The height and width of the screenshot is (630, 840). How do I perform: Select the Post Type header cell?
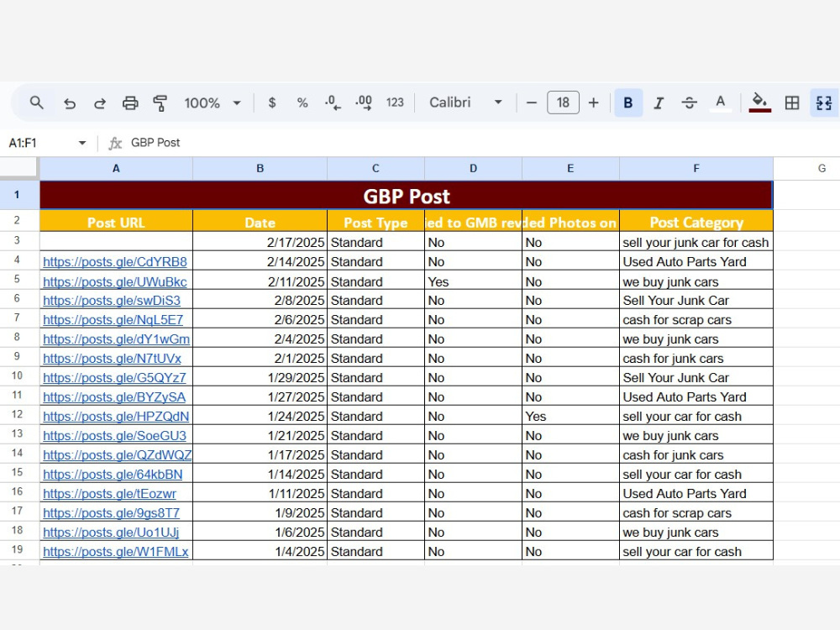pyautogui.click(x=375, y=221)
